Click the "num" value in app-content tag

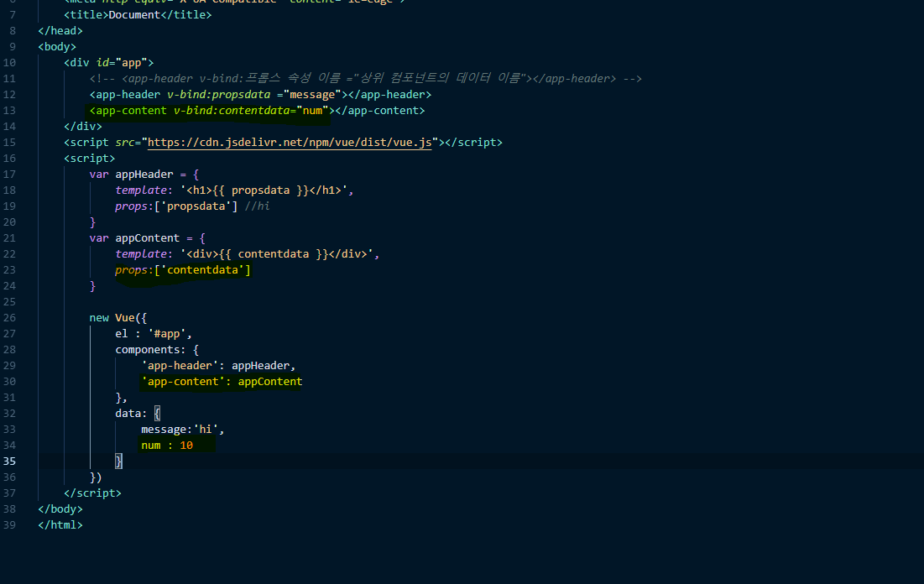pos(312,110)
